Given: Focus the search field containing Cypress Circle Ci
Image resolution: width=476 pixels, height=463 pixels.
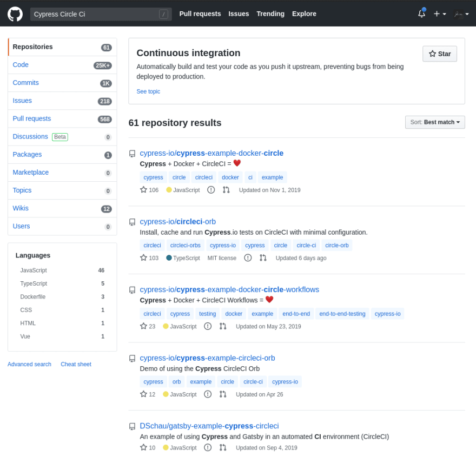Looking at the screenshot, I should click(101, 14).
